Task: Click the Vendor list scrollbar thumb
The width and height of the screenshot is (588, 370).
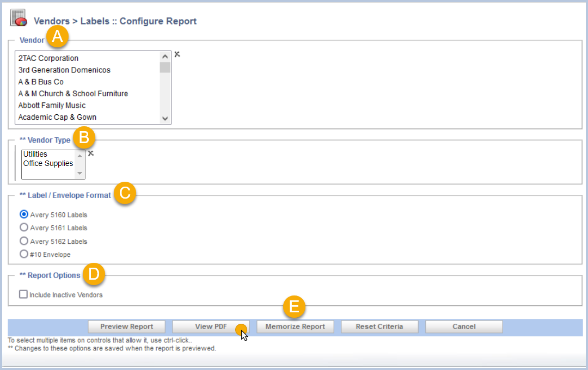Action: (x=165, y=67)
